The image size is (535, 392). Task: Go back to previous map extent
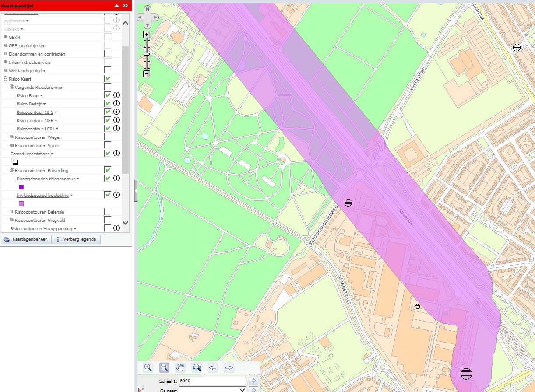(x=213, y=367)
